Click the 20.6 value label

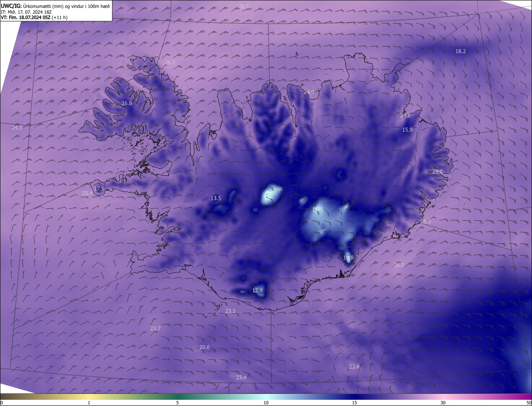pyautogui.click(x=204, y=347)
